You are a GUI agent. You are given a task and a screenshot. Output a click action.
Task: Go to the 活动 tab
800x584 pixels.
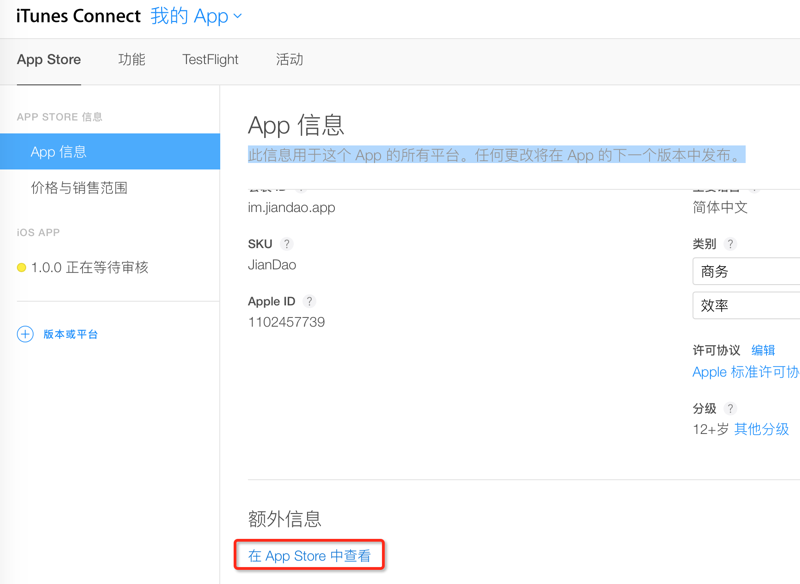click(289, 60)
